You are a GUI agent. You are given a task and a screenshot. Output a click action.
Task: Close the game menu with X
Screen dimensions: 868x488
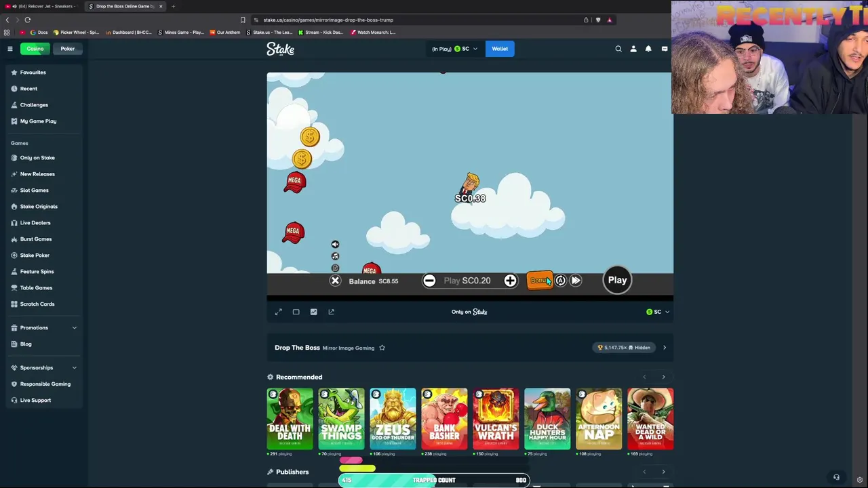pos(335,281)
